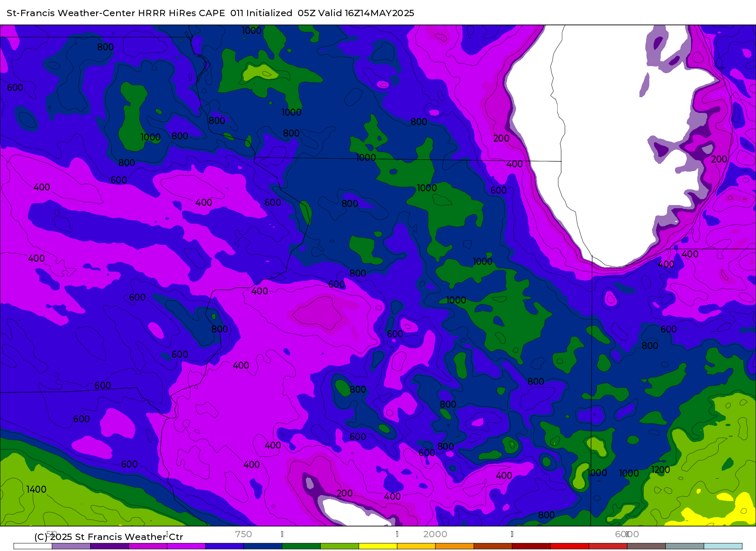
Task: Click the '1400' contour label on the map
Action: [x=36, y=489]
